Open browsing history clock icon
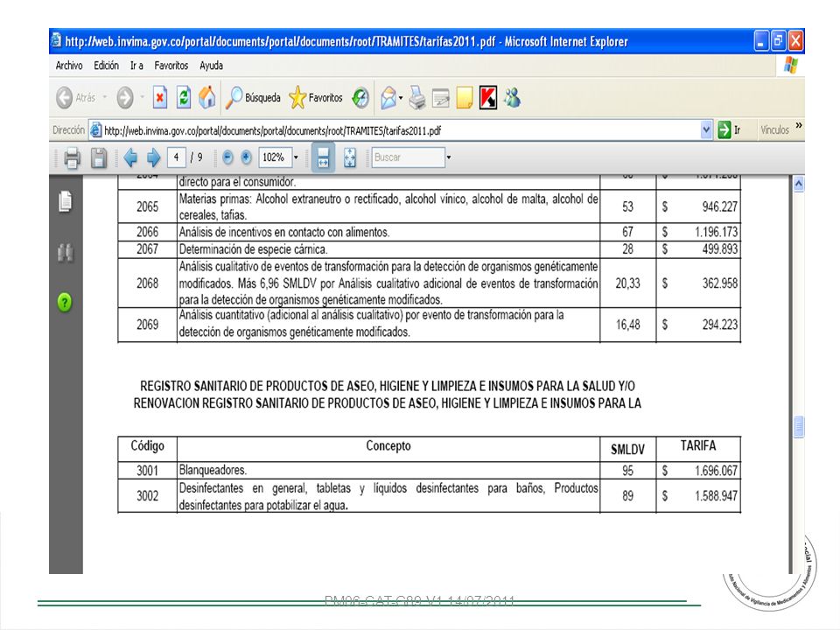The height and width of the screenshot is (630, 840). pyautogui.click(x=360, y=97)
